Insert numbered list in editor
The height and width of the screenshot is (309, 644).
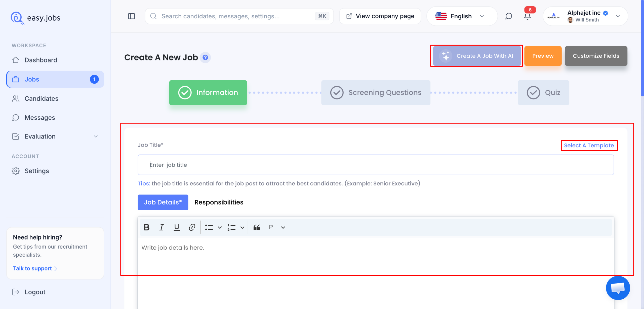(231, 227)
